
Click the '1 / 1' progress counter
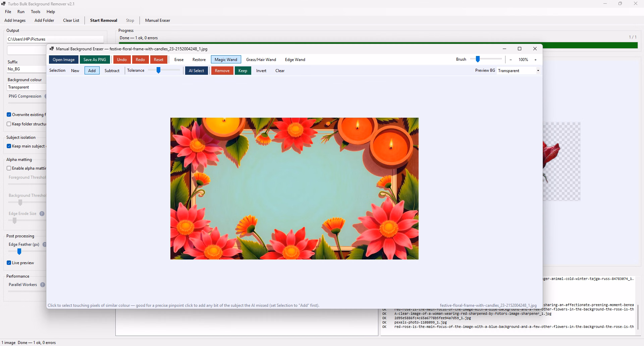point(632,37)
